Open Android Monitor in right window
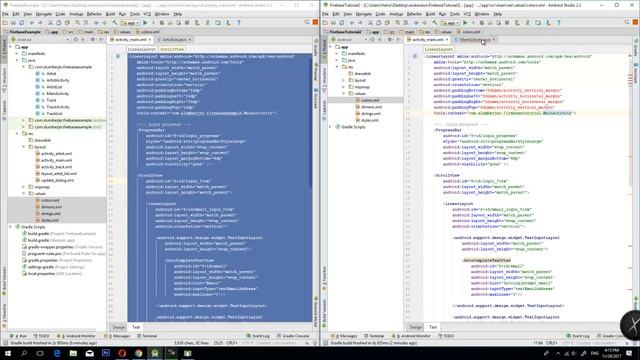Screen dimensions: 640x360 pos(411,336)
